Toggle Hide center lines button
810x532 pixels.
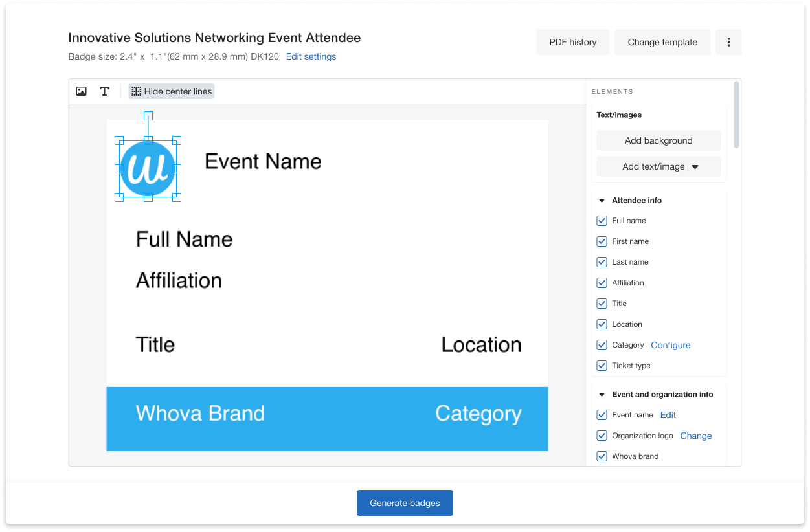(x=172, y=91)
